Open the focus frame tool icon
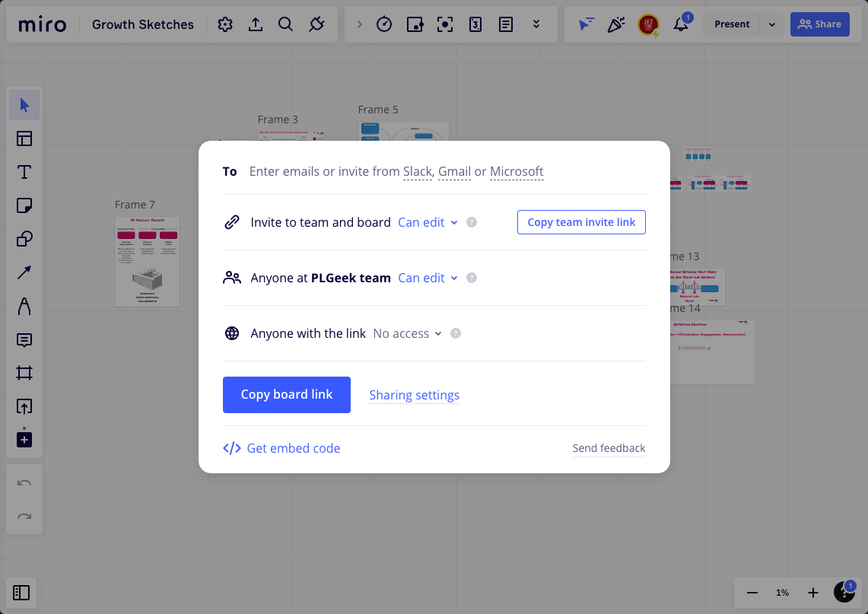This screenshot has width=868, height=614. pyautogui.click(x=445, y=24)
